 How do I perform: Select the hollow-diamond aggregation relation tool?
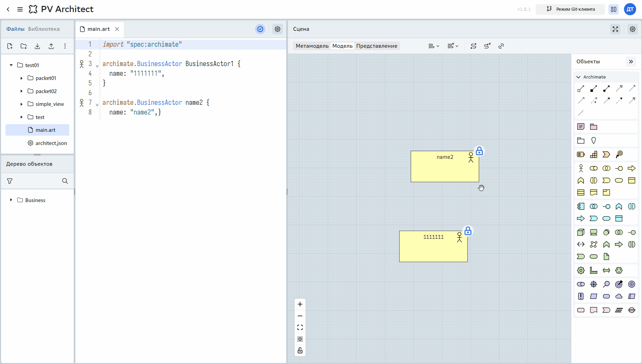coord(581,89)
